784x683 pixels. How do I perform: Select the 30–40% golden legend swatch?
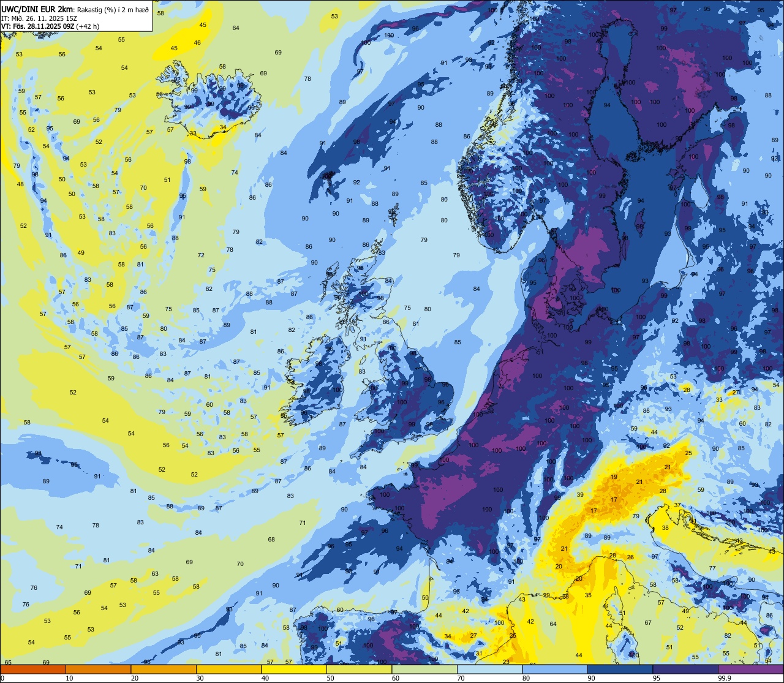click(x=228, y=669)
